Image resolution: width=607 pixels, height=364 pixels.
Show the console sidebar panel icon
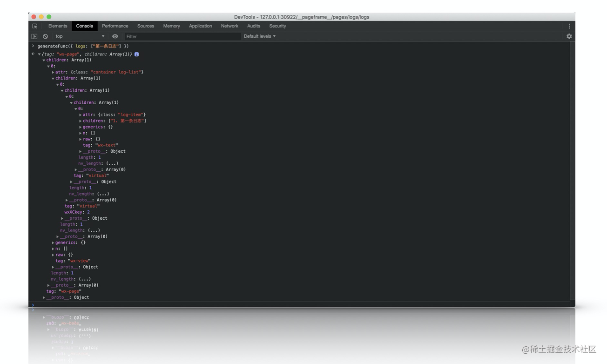click(34, 36)
